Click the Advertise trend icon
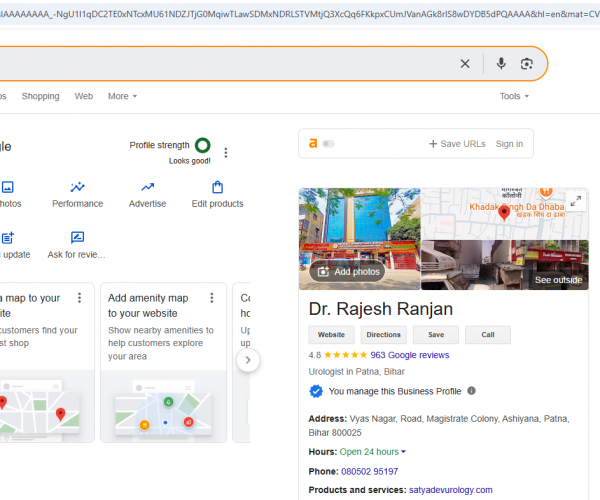600x500 pixels. point(148,187)
